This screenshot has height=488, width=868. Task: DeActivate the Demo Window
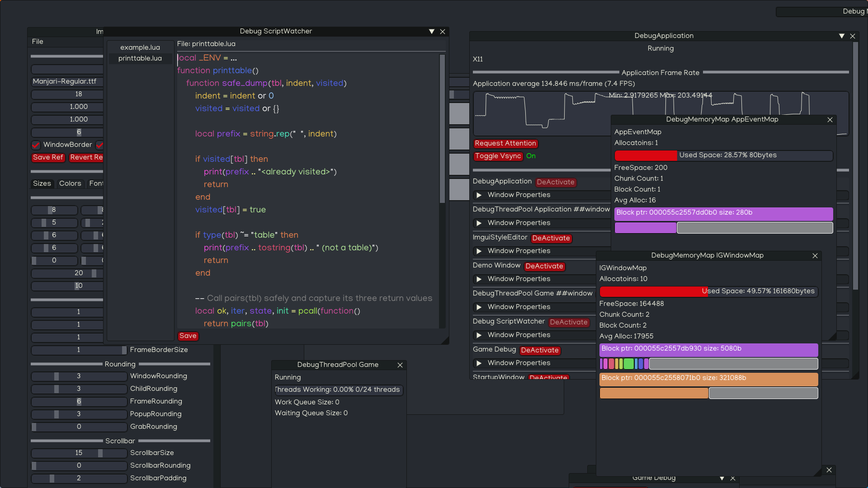point(544,267)
